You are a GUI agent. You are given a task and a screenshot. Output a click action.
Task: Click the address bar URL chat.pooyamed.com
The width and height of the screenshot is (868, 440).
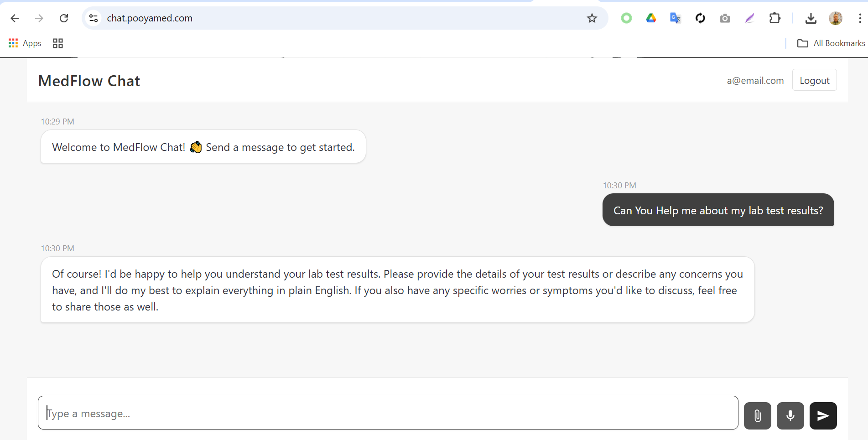tap(150, 18)
